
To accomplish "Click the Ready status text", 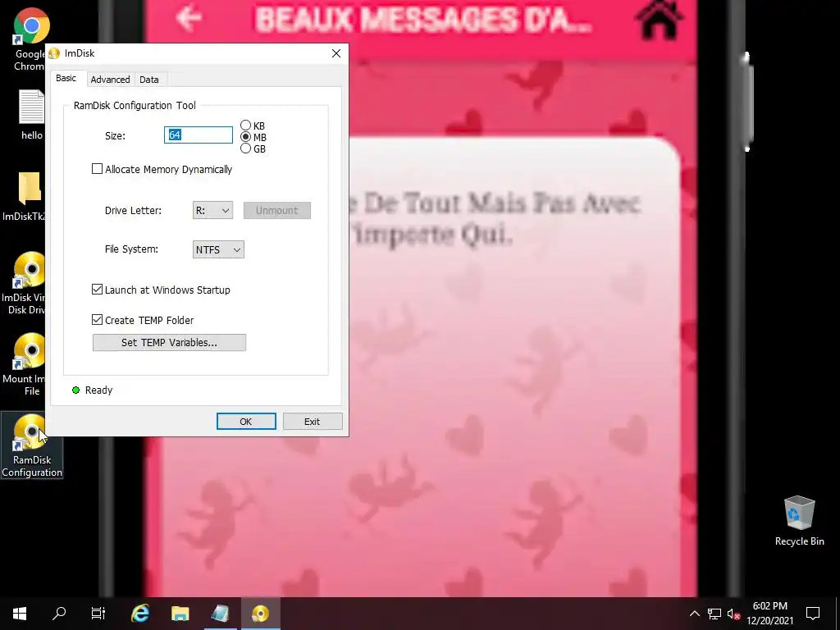I will pyautogui.click(x=98, y=390).
